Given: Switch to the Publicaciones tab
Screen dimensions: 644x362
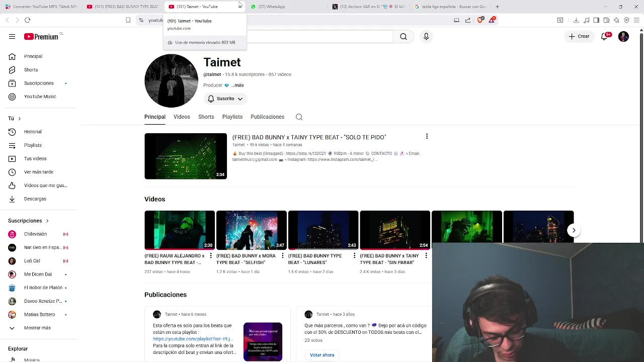Looking at the screenshot, I should [x=267, y=117].
